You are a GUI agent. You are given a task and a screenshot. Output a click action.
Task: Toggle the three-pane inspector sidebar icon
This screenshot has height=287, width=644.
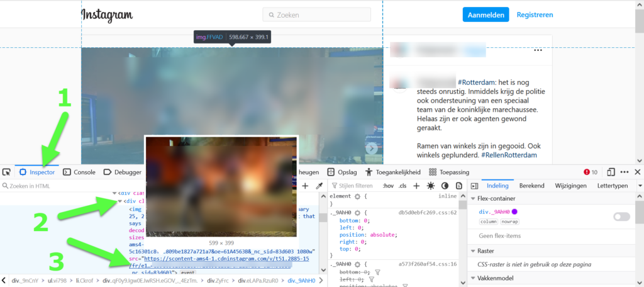(x=474, y=186)
